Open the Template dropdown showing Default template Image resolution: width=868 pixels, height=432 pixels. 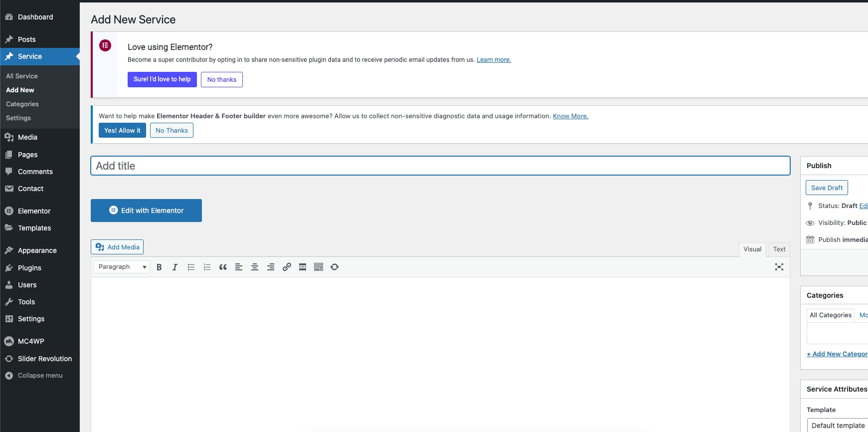pos(838,426)
